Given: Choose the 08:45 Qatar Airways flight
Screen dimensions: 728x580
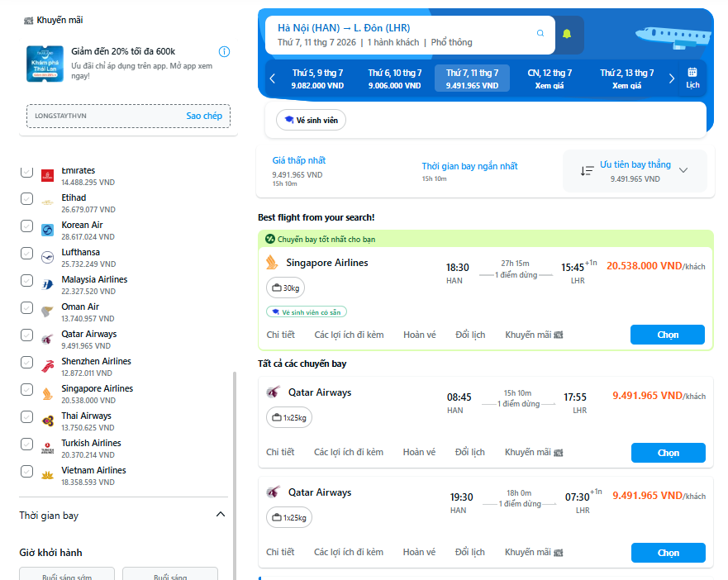Looking at the screenshot, I should tap(669, 453).
